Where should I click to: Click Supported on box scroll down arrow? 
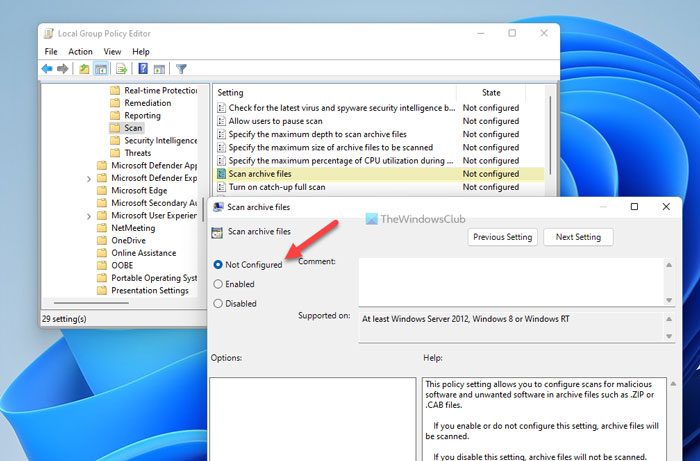pyautogui.click(x=669, y=336)
